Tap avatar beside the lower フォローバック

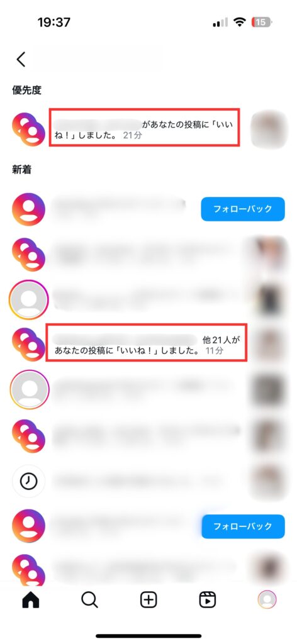click(28, 526)
